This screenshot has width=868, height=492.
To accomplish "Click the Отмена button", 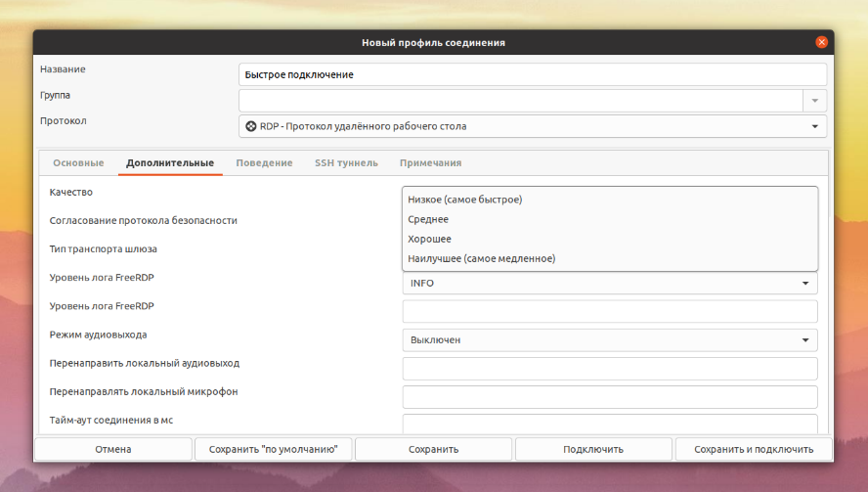I will point(113,449).
